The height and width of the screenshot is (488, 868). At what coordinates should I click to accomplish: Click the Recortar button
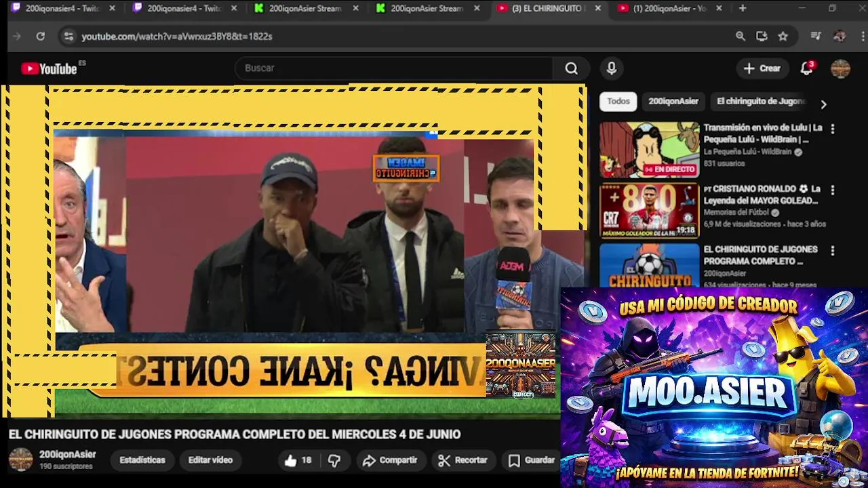(x=463, y=460)
